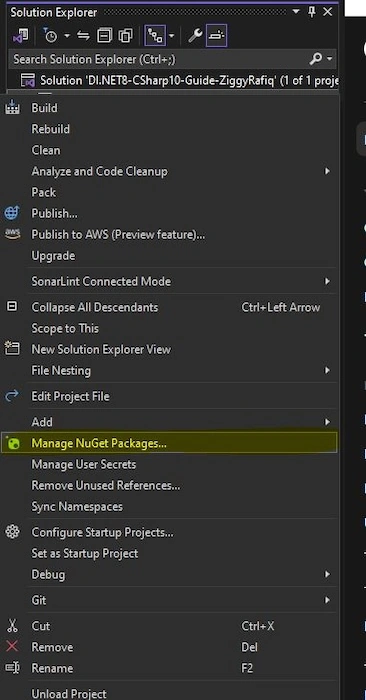Select Manage User Secrets
Image resolution: width=366 pixels, height=700 pixels.
point(83,465)
